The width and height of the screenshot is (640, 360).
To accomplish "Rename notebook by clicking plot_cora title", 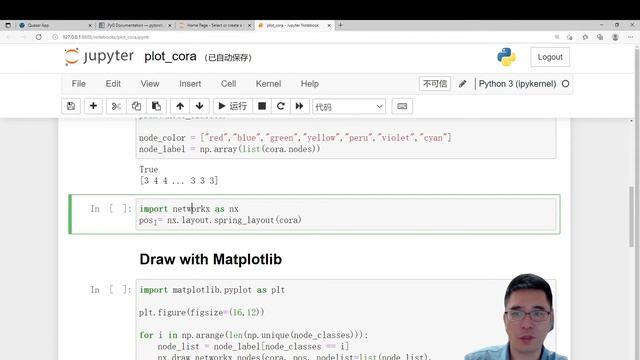I will 170,56.
